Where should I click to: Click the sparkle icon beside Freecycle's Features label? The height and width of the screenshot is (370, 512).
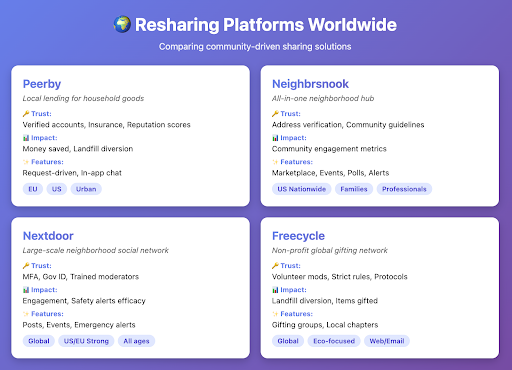click(275, 314)
